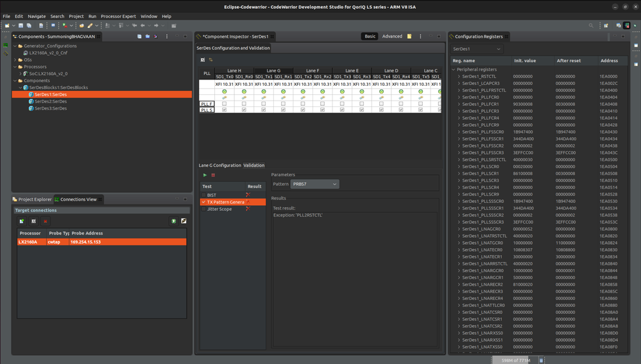Viewport: 641px width, 364px height.
Task: Click the Test result exception text field
Action: 355,279
